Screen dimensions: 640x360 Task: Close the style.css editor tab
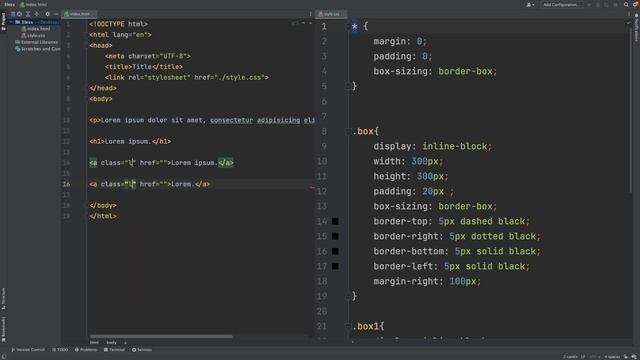click(344, 14)
